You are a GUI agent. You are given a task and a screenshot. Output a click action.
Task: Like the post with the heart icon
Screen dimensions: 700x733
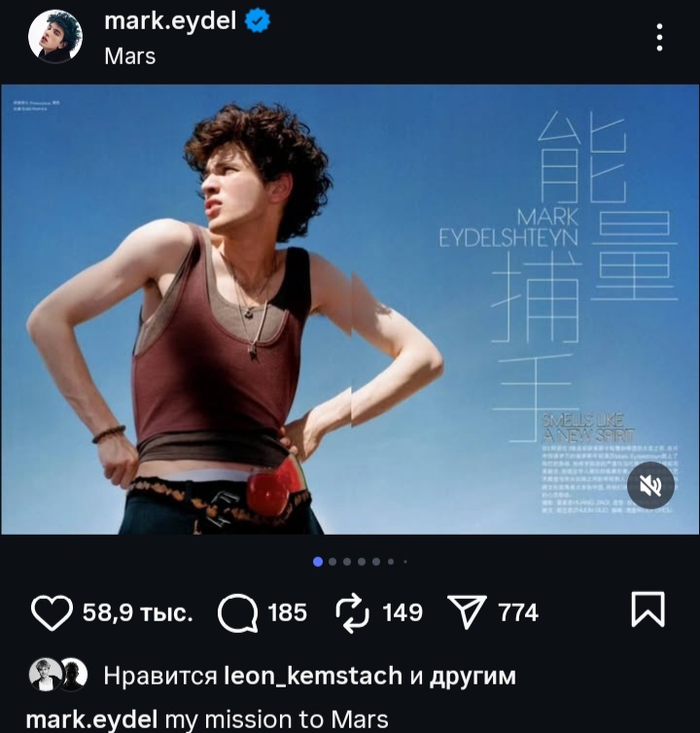tap(52, 612)
